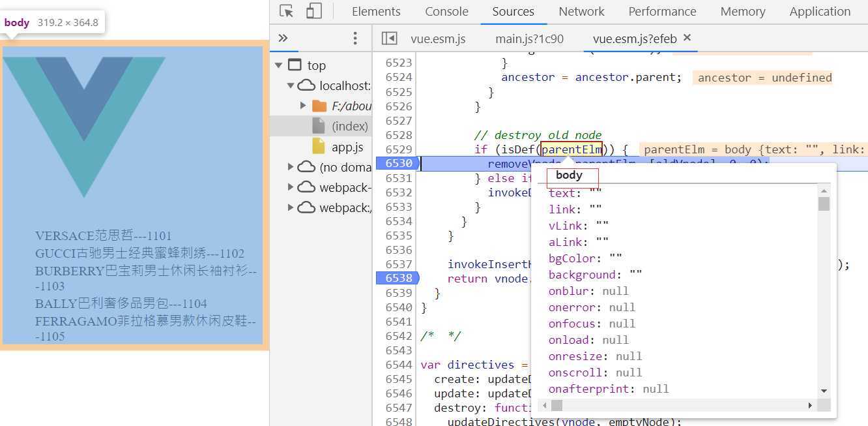Image resolution: width=868 pixels, height=426 pixels.
Task: Click the FERRAGAMO菲拉格慕男款休闲皮鞋 item
Action: pyautogui.click(x=145, y=329)
